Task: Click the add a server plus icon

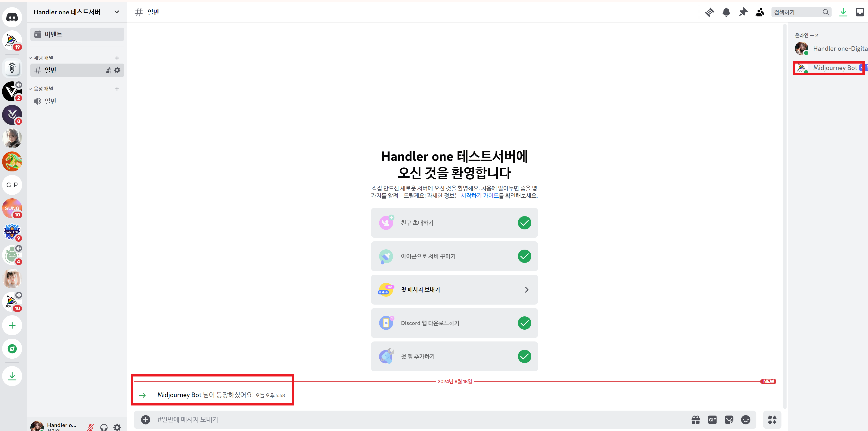Action: click(x=12, y=325)
